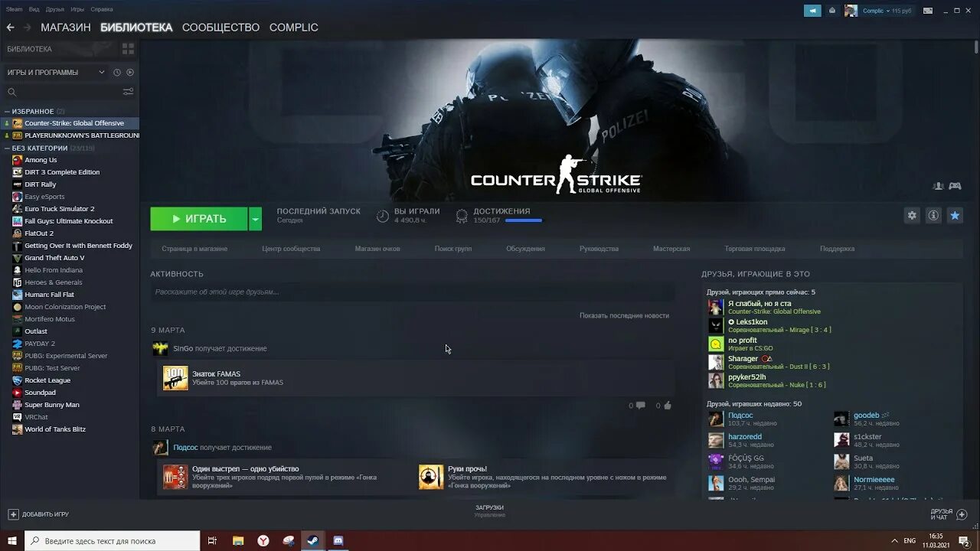980x551 pixels.
Task: Click the Руки прочь! achievement icon
Action: click(x=431, y=477)
